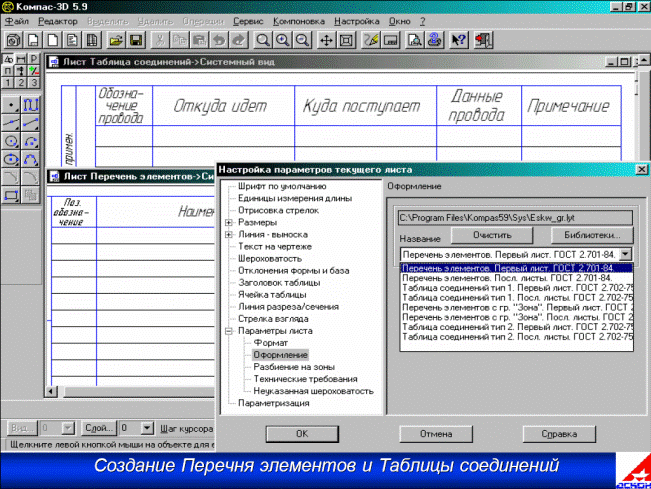Activate the pan view arrows tool
Screen dimensions: 651x489
(326, 40)
